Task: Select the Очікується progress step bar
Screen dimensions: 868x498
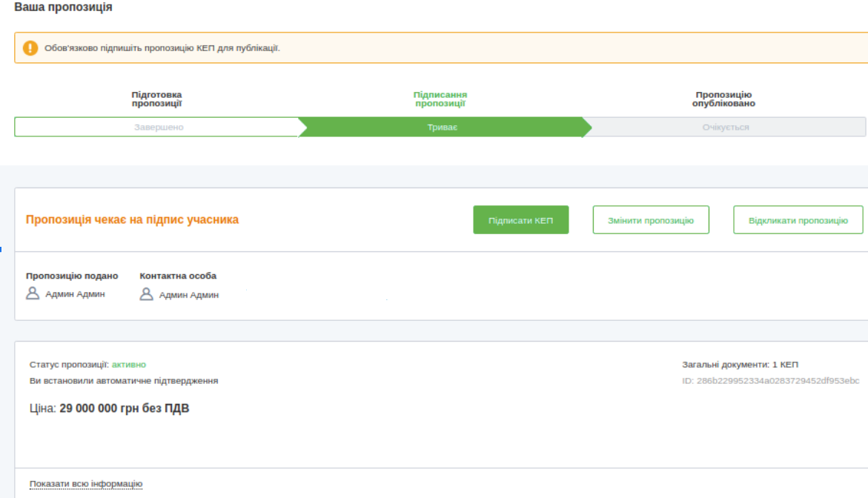Action: pyautogui.click(x=726, y=127)
